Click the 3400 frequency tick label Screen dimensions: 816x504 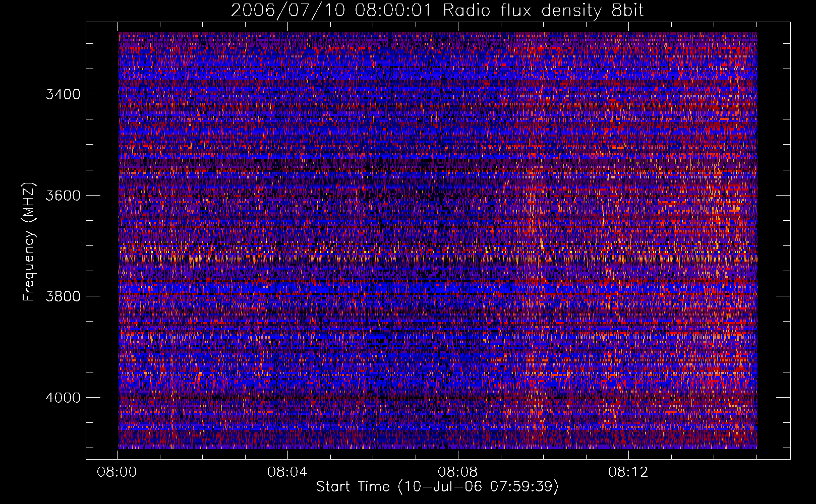[x=63, y=94]
